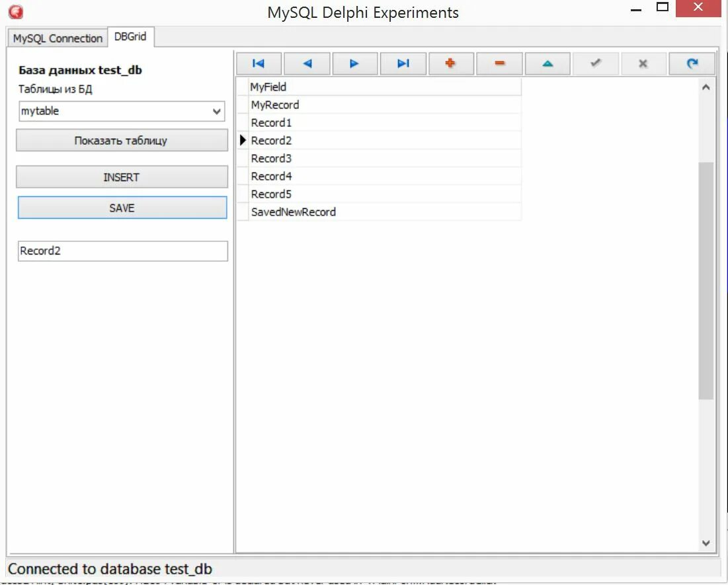Minimize the MySQL Delphi Experiments window

click(x=636, y=9)
